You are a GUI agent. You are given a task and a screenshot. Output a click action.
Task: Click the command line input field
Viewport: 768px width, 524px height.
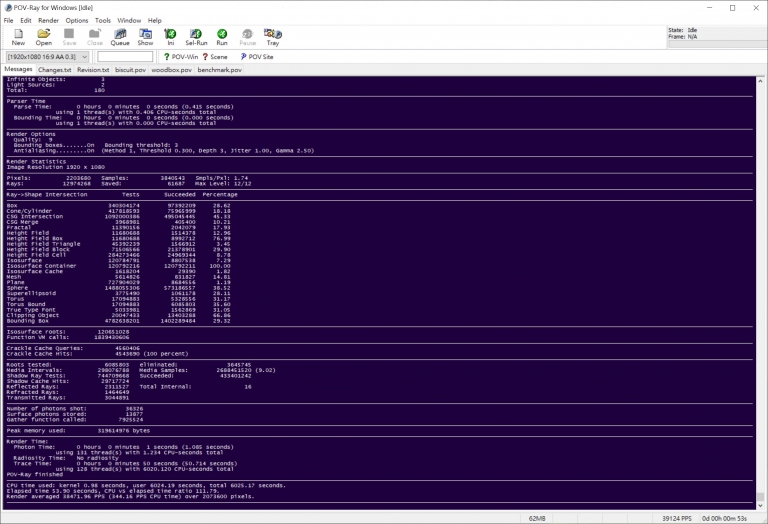(x=125, y=57)
